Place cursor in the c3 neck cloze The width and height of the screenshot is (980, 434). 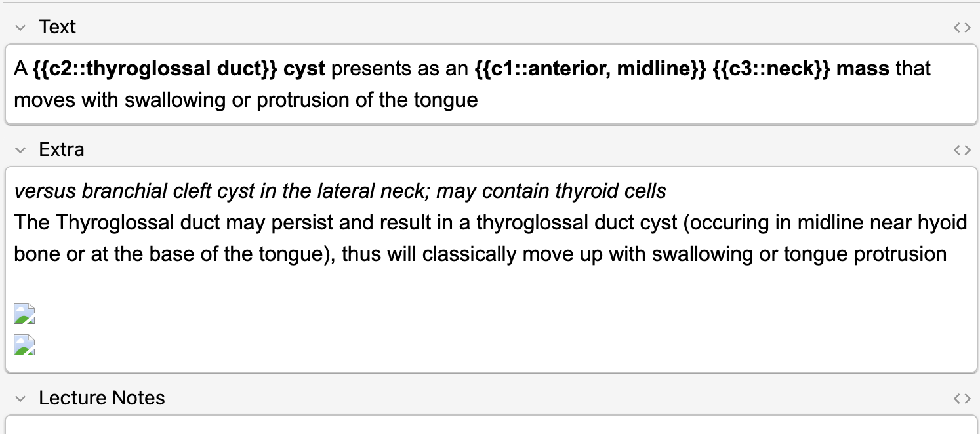point(772,69)
